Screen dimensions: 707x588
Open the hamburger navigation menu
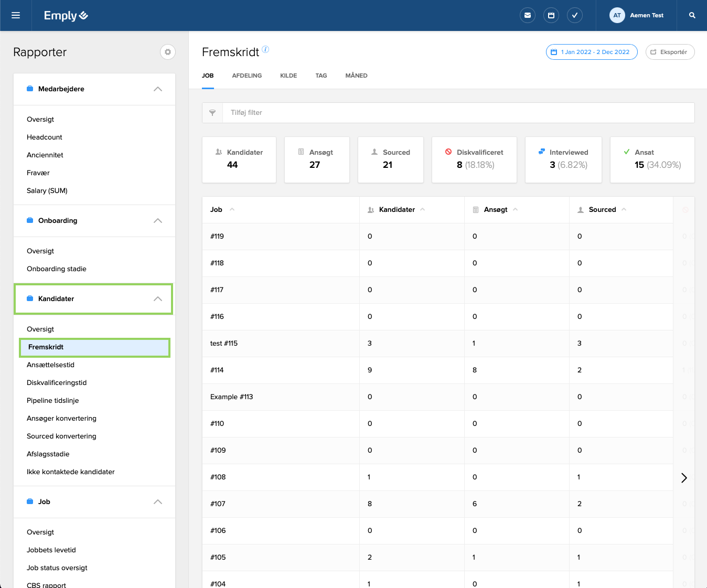tap(16, 15)
